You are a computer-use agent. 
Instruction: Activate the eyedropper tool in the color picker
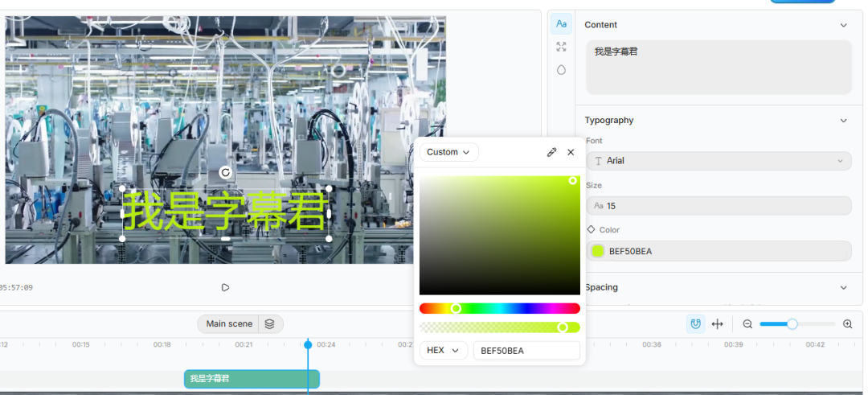551,152
